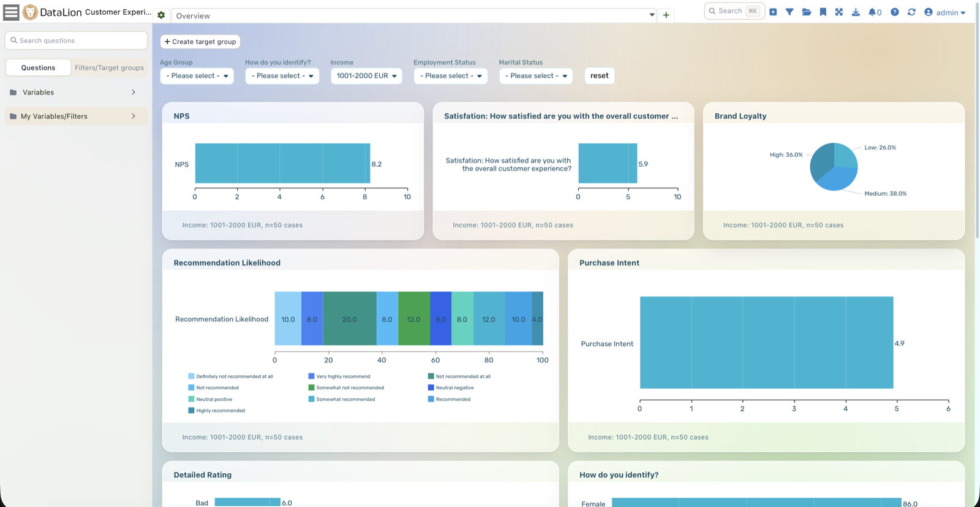Viewport: 980px width, 507px height.
Task: Click the NPS card title
Action: pyautogui.click(x=181, y=116)
